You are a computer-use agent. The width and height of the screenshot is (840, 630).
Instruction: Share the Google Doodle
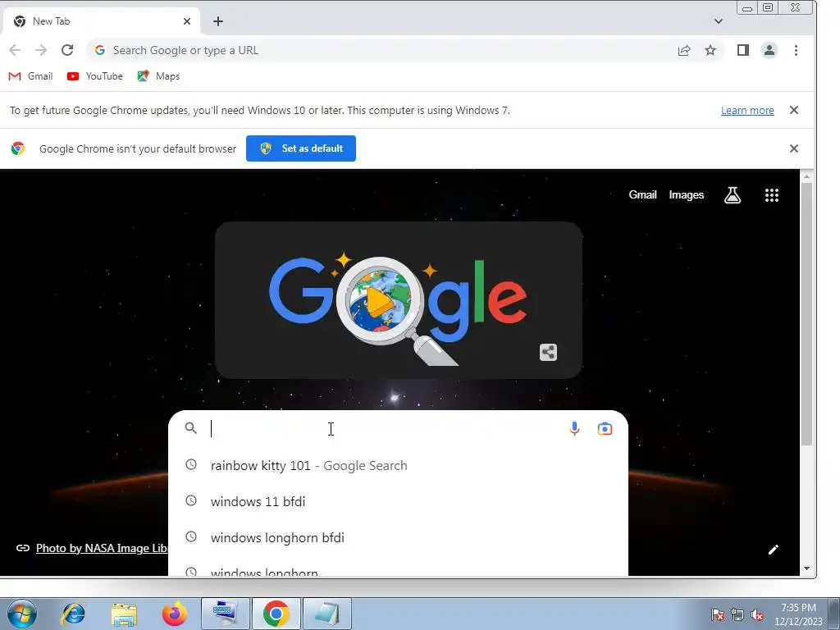coord(548,353)
